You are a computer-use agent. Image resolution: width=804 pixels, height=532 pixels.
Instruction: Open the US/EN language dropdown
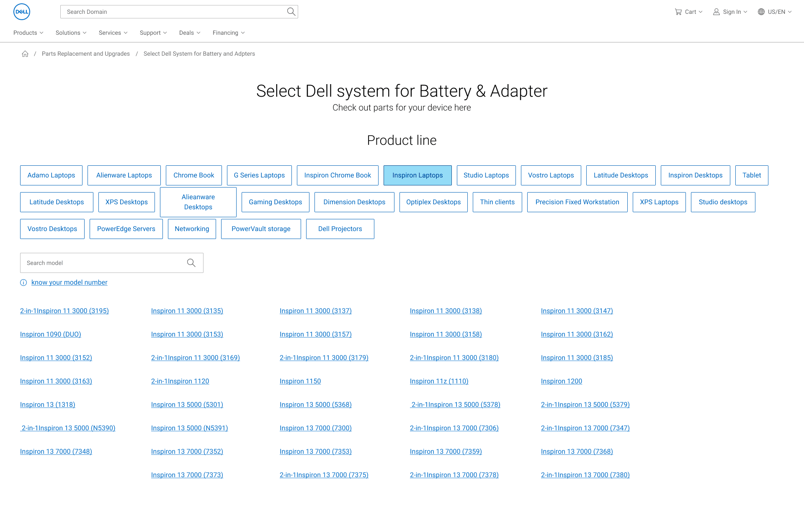coord(775,12)
